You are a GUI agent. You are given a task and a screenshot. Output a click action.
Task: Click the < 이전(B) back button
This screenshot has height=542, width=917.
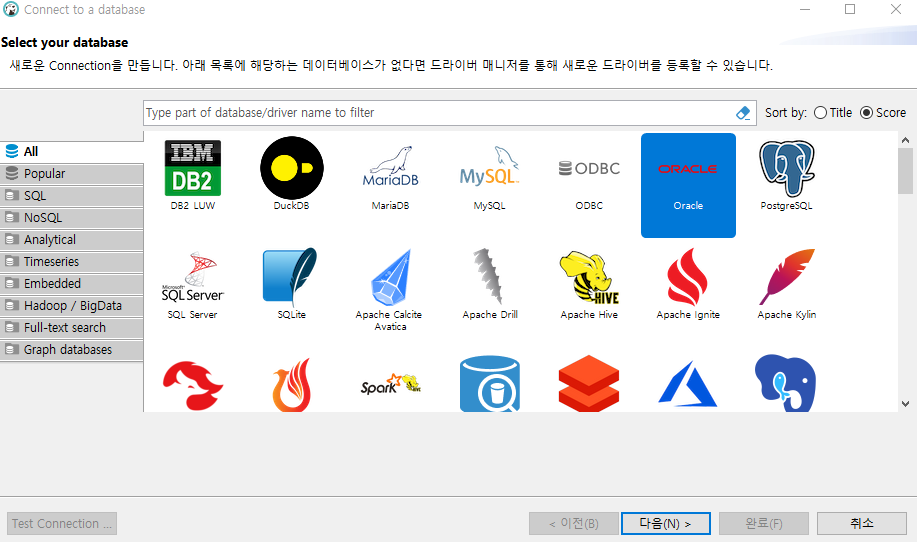click(574, 523)
